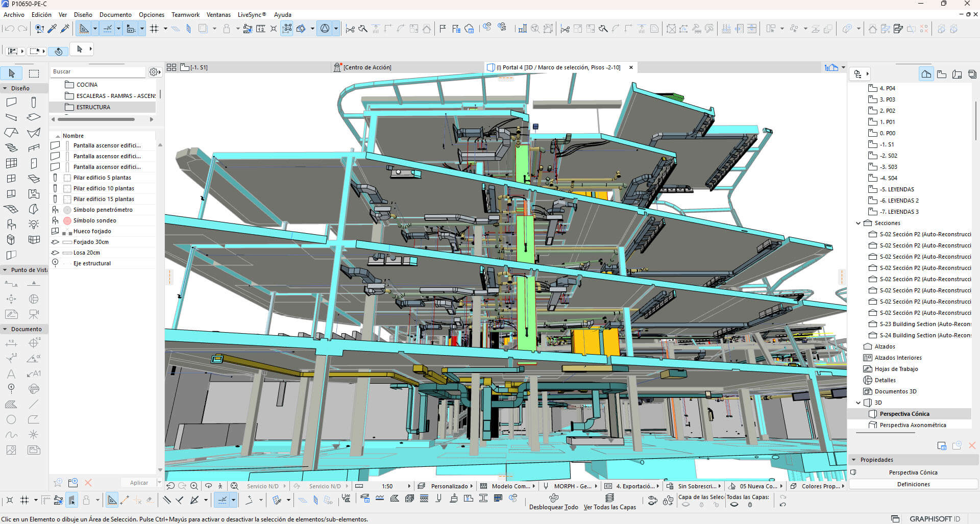This screenshot has height=524, width=980.
Task: Select the Marquee tool in toolbox
Action: (x=34, y=73)
